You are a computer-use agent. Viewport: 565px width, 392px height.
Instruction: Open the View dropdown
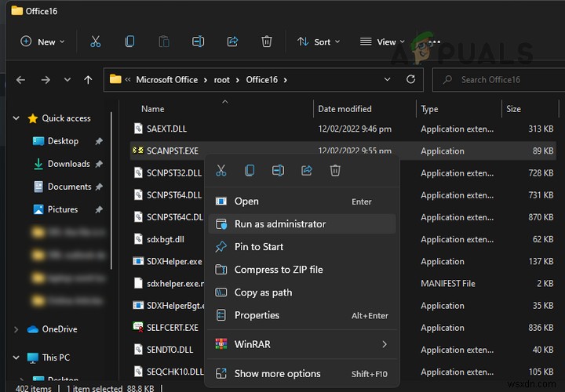tap(382, 42)
